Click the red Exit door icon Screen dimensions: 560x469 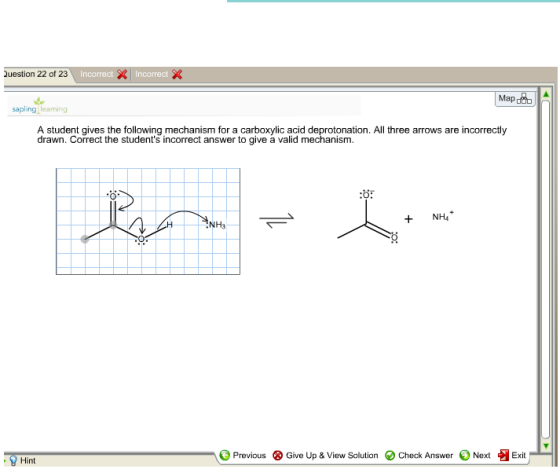(503, 455)
